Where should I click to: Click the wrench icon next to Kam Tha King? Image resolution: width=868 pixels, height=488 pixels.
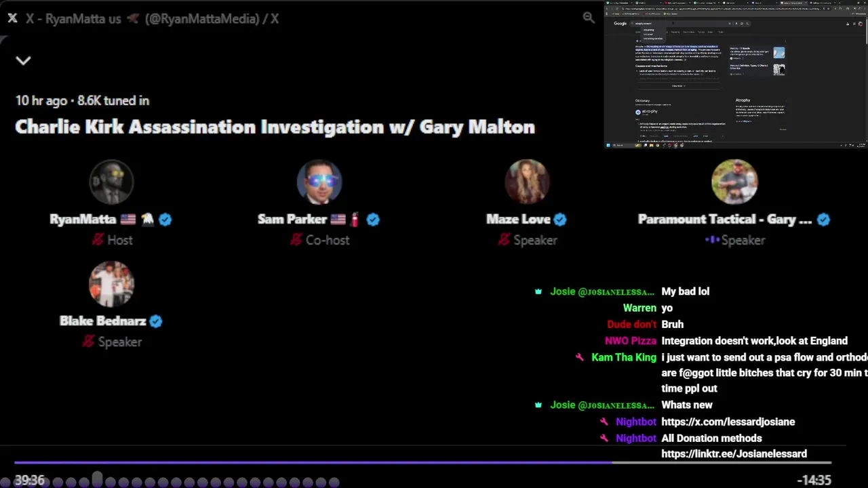click(x=580, y=358)
